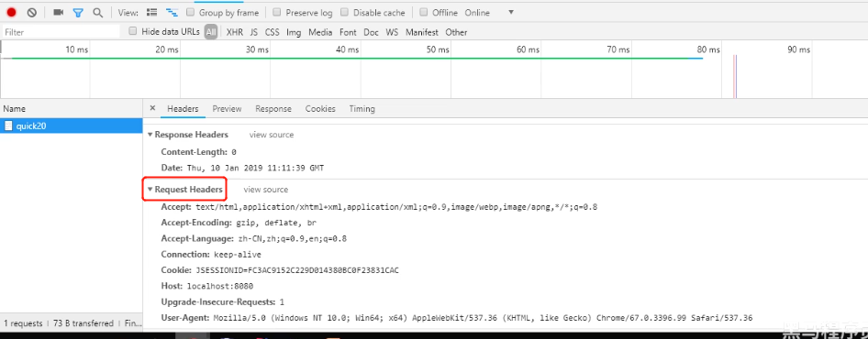Switch to the Response tab
Viewport: 868px width, 339px height.
(x=273, y=109)
